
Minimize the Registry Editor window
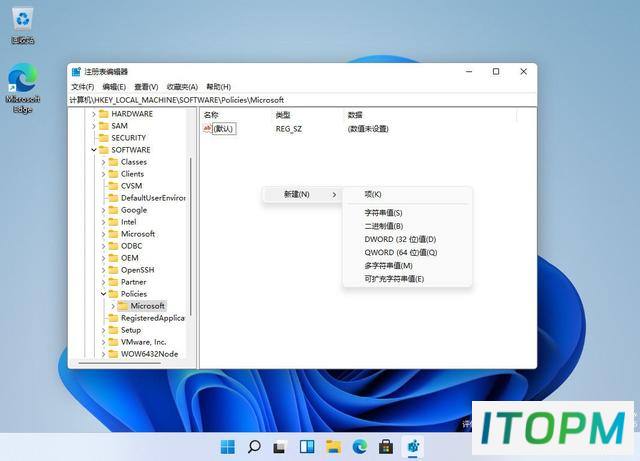click(469, 71)
